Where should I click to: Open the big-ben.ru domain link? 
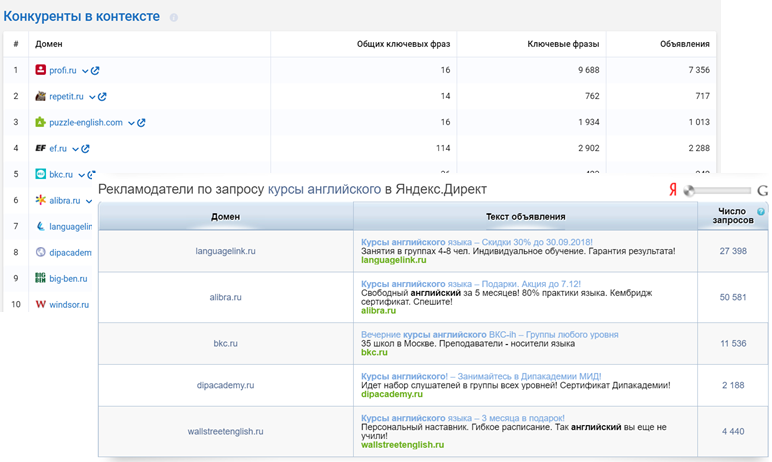click(68, 279)
